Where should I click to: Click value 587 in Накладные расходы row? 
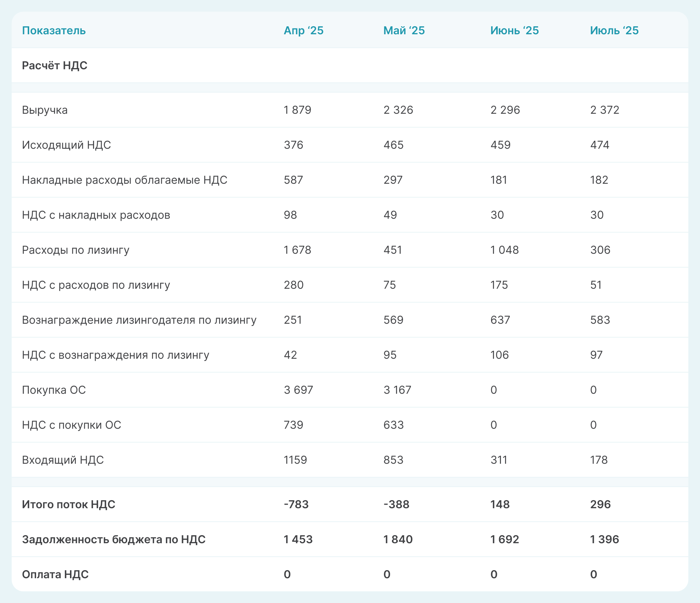[x=293, y=180]
